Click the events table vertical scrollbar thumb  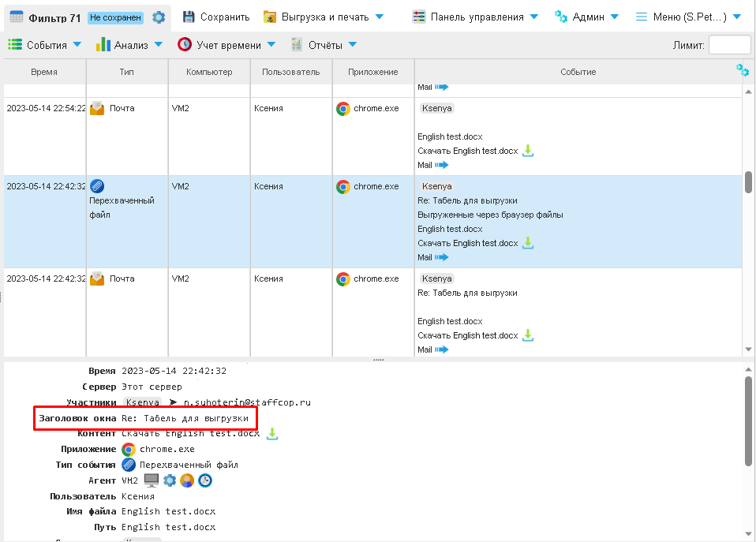748,181
